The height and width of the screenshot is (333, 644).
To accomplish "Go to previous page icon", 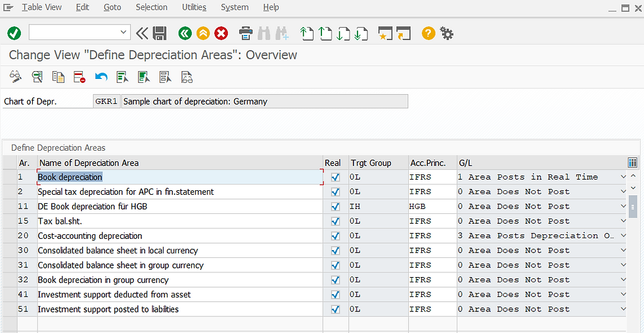I will coord(325,33).
